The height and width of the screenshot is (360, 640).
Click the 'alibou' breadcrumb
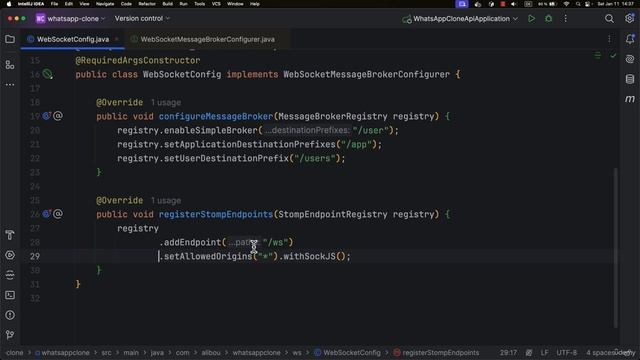pyautogui.click(x=211, y=352)
